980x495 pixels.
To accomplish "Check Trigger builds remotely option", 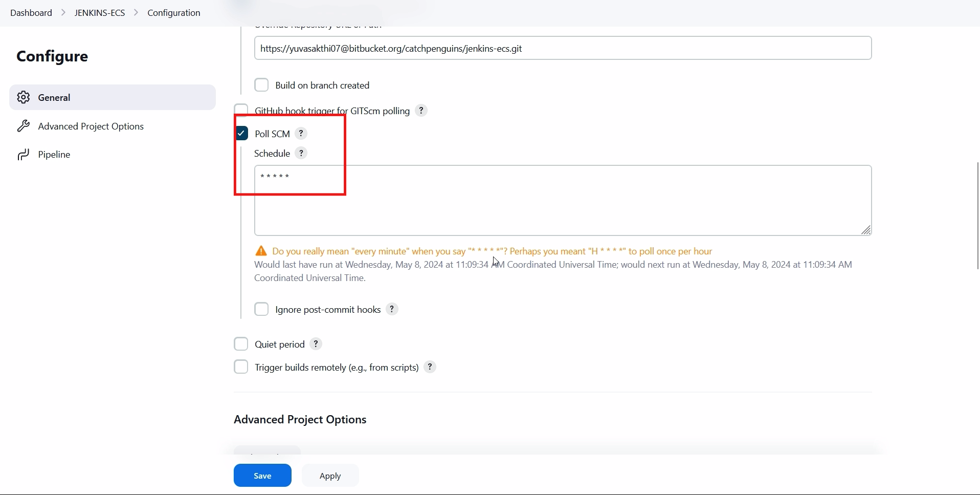I will (241, 367).
